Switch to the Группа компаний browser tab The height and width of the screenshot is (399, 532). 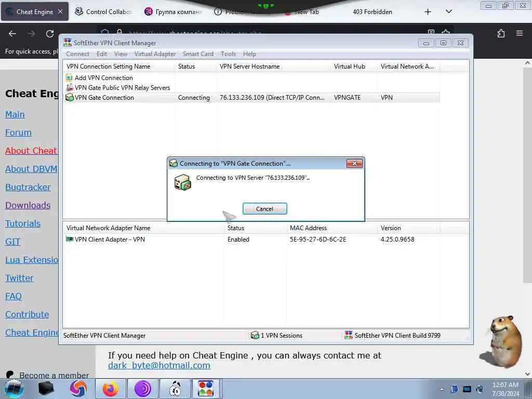pyautogui.click(x=173, y=11)
